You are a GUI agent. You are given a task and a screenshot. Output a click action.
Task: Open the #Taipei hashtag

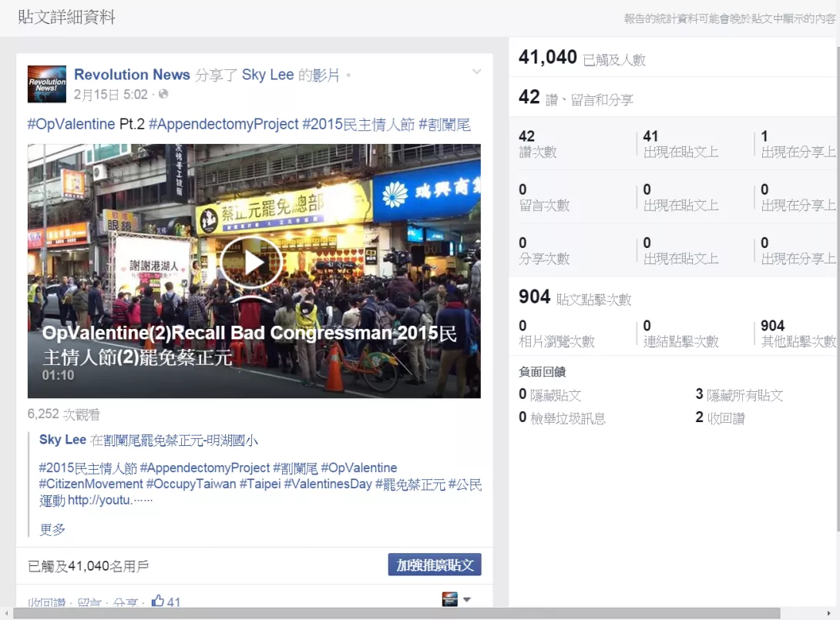point(260,484)
